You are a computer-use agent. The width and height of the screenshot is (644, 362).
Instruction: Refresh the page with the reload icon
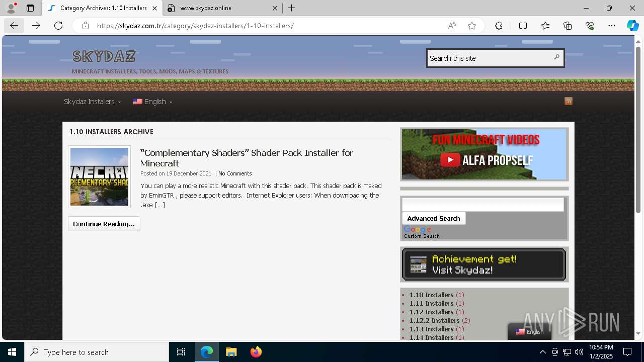point(58,26)
